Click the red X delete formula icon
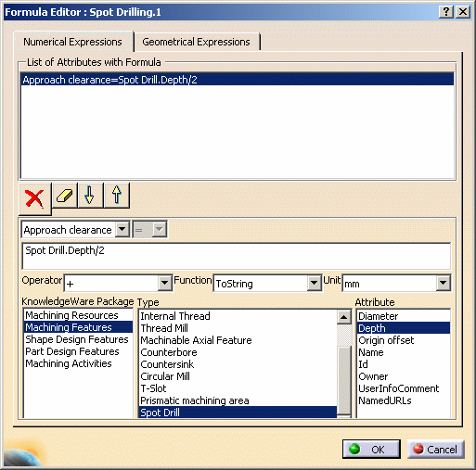476x470 pixels. [x=35, y=198]
